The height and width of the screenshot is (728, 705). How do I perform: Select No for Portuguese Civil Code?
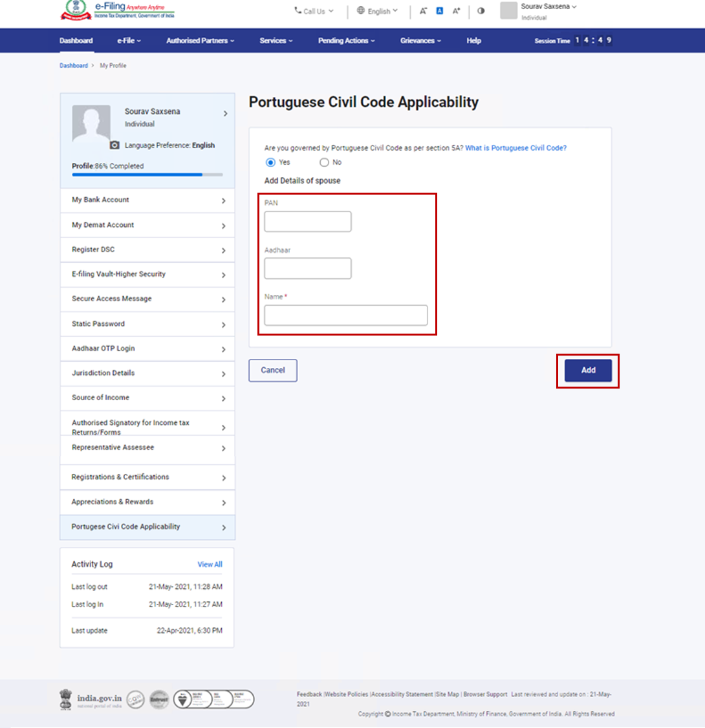pyautogui.click(x=325, y=162)
